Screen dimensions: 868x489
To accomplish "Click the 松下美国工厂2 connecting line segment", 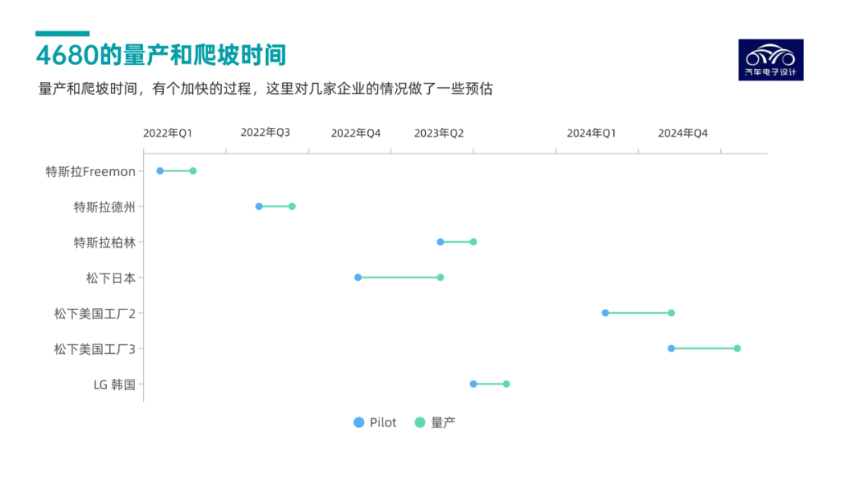I will pyautogui.click(x=638, y=313).
